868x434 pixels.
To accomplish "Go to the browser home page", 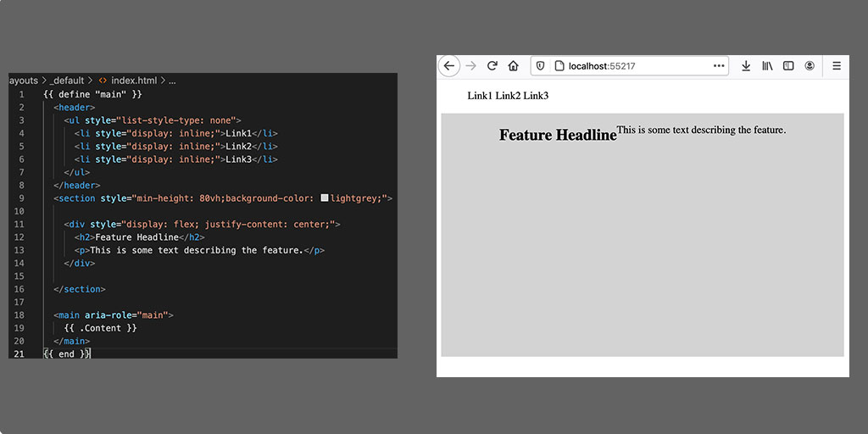I will tap(513, 66).
